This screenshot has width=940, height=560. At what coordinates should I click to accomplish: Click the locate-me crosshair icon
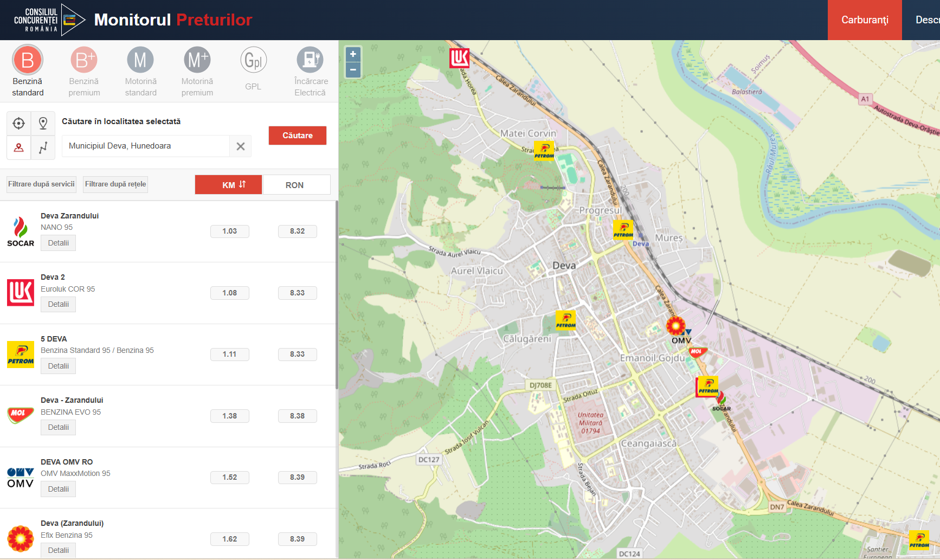tap(19, 124)
